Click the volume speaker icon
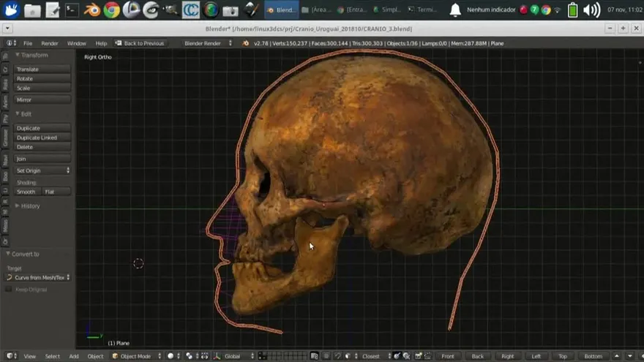The image size is (644, 362). 592,10
